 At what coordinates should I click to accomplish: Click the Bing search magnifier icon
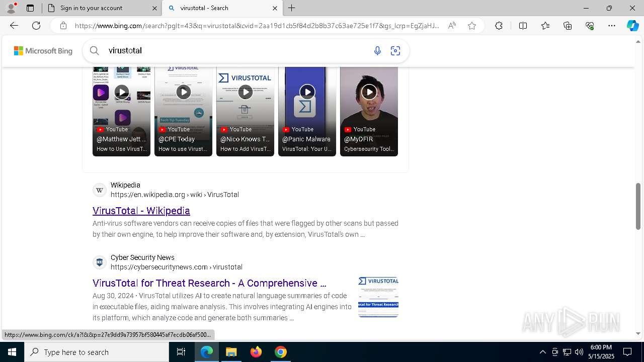pos(94,50)
